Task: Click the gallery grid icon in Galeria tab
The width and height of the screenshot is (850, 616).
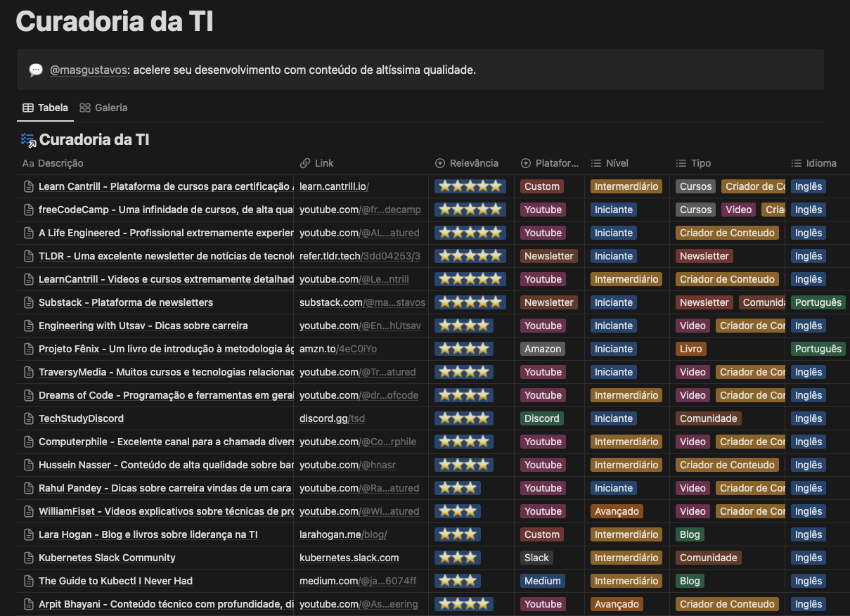Action: [x=85, y=108]
